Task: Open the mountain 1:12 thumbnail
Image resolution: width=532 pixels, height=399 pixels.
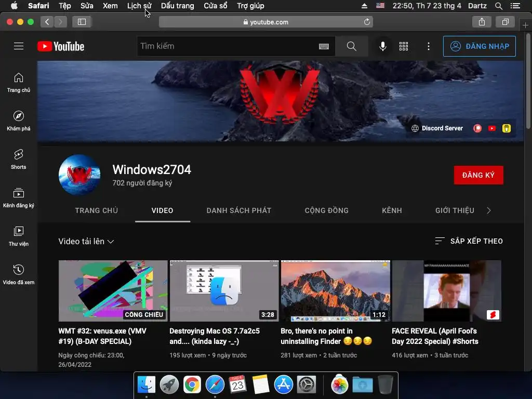Action: coord(335,291)
